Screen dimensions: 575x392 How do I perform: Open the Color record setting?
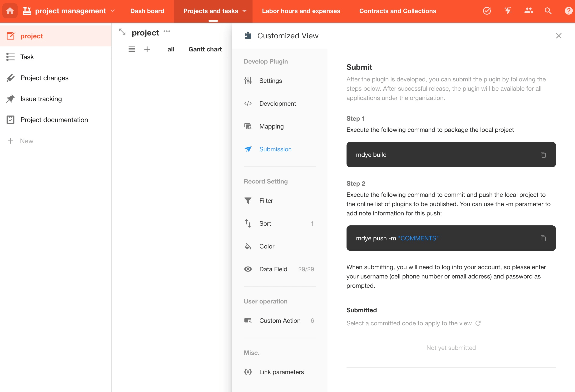[267, 246]
